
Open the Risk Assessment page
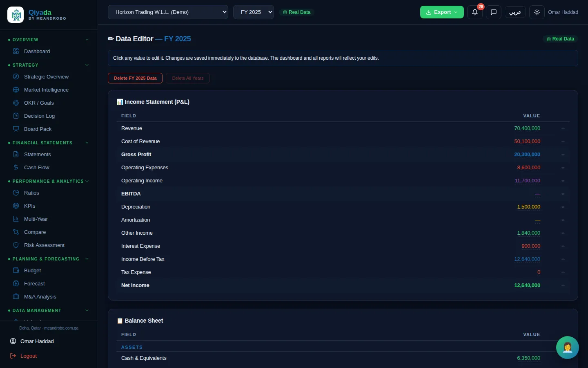44,245
